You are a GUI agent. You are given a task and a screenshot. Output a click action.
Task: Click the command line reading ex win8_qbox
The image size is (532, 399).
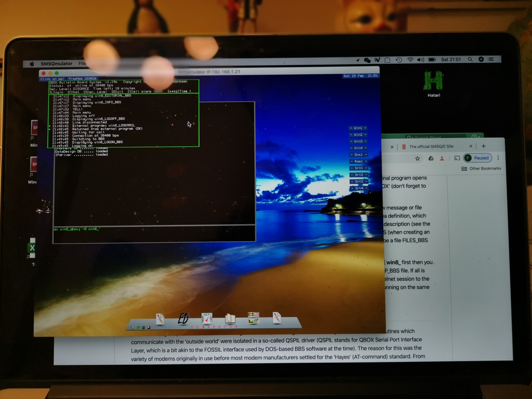coord(77,229)
